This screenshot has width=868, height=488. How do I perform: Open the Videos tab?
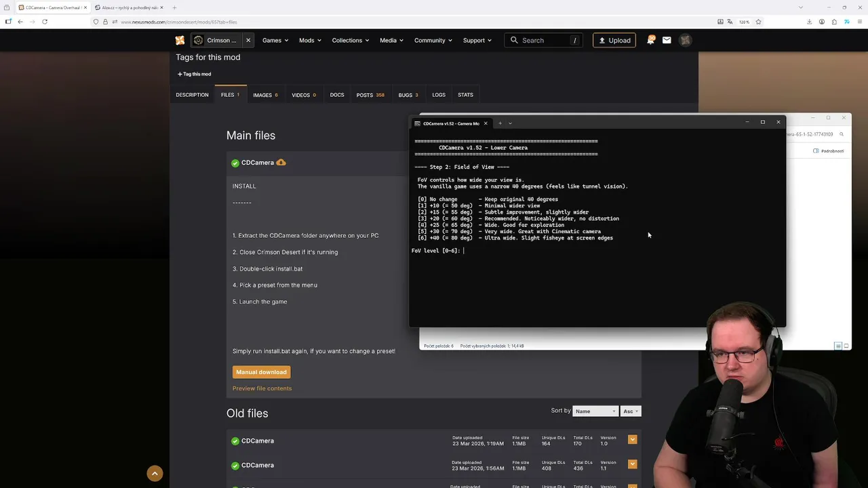tap(304, 95)
